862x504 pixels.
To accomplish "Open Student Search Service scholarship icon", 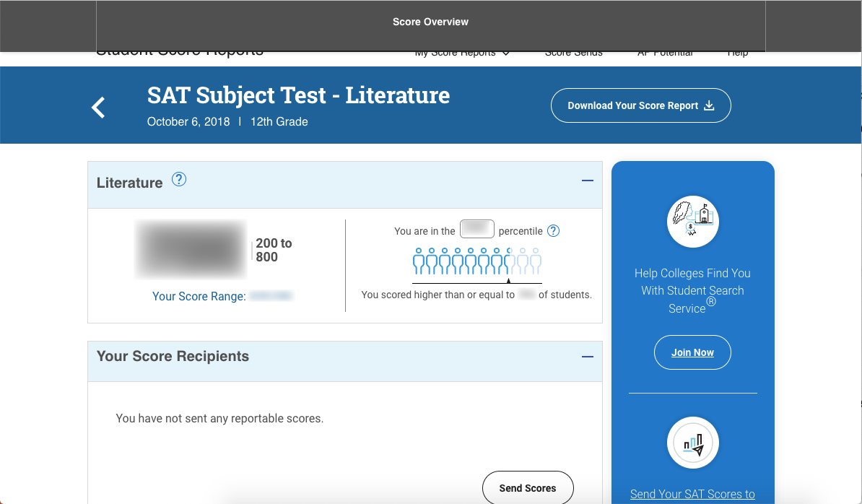I will click(692, 222).
